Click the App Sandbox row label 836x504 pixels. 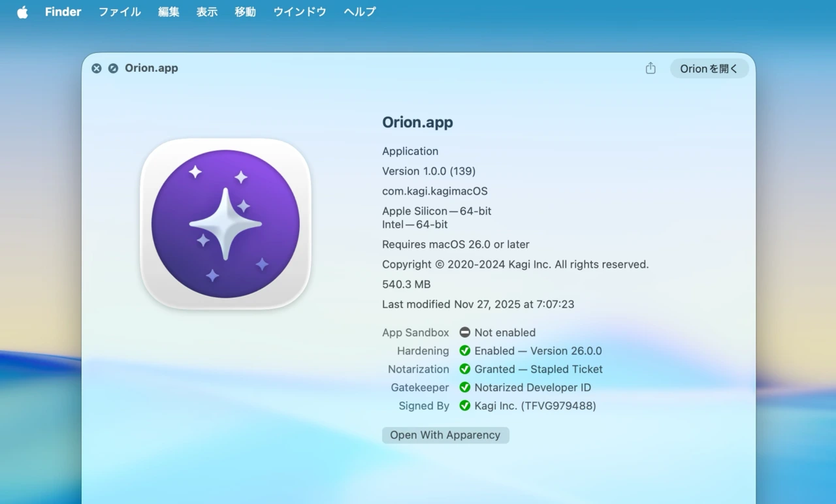point(415,332)
